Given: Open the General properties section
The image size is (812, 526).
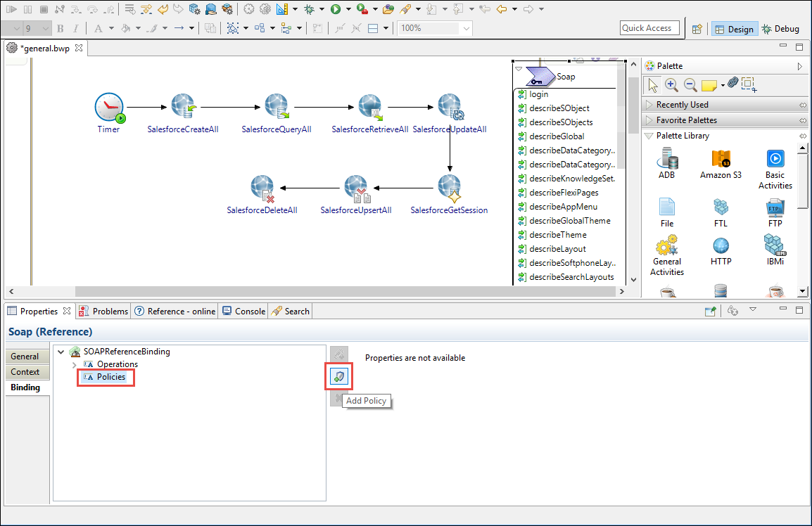Looking at the screenshot, I should (x=27, y=357).
